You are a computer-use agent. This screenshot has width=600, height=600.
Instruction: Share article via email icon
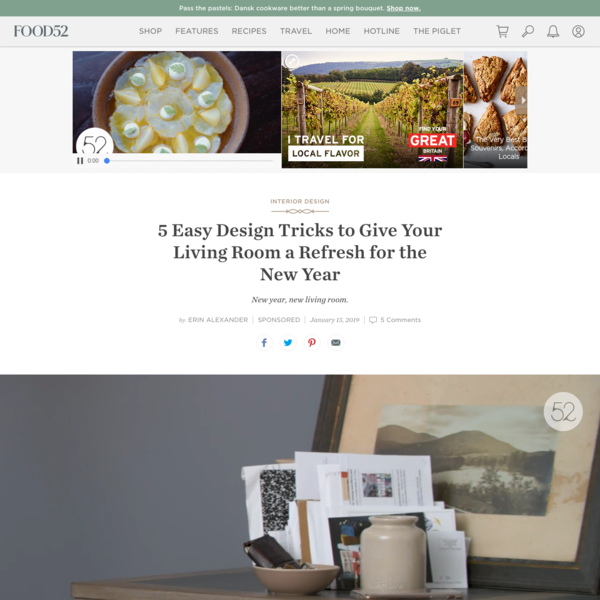(x=336, y=342)
